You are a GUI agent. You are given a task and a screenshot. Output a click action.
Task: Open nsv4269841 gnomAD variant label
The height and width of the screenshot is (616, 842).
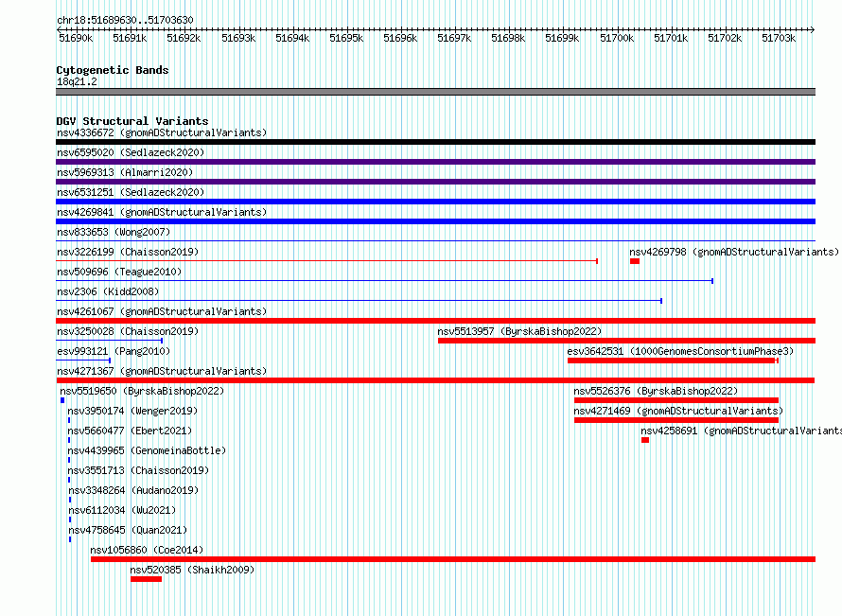point(162,212)
